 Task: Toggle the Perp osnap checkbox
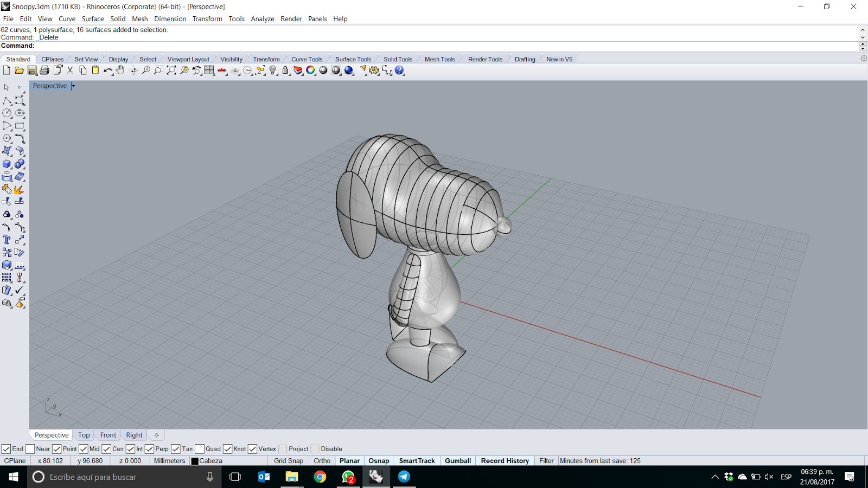[x=149, y=449]
